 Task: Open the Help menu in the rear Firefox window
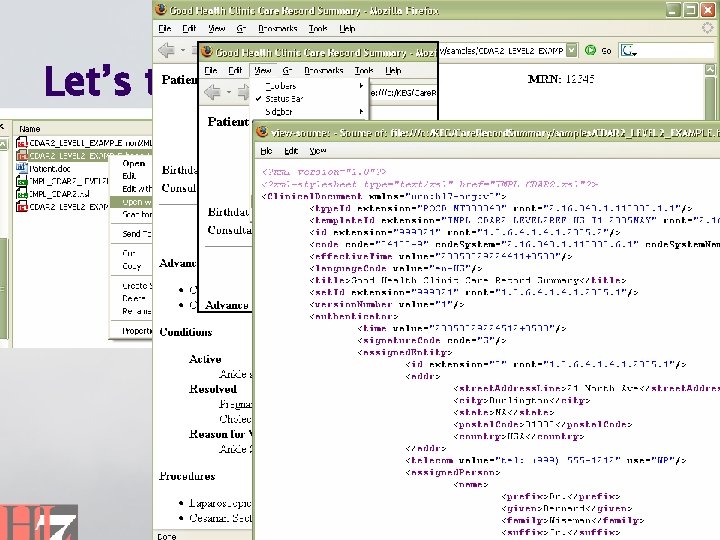click(347, 28)
